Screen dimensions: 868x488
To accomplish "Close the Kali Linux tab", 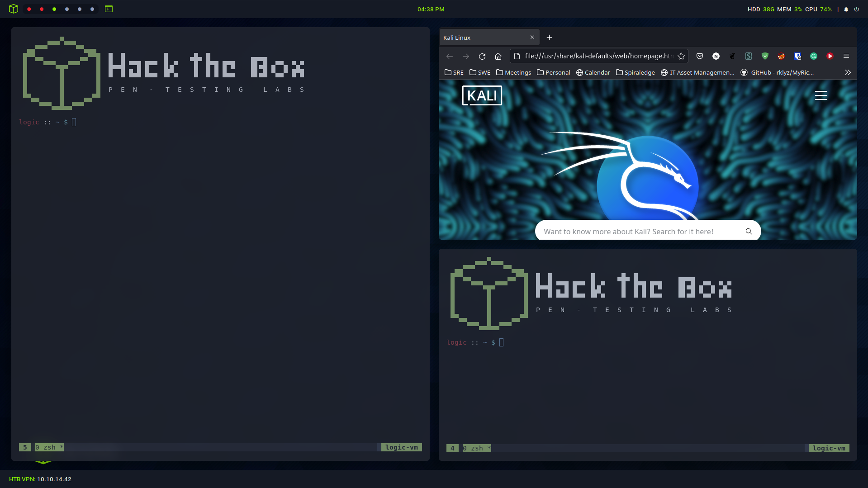I will (x=532, y=38).
